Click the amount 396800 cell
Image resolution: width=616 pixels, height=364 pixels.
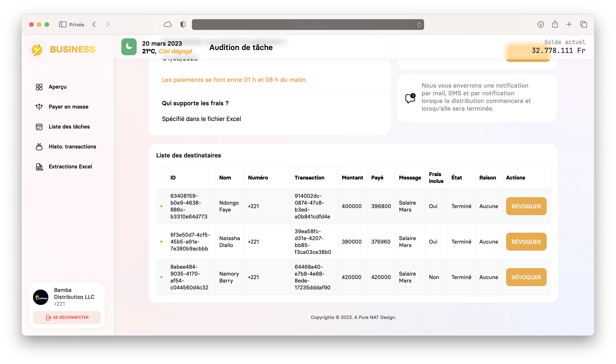click(381, 206)
